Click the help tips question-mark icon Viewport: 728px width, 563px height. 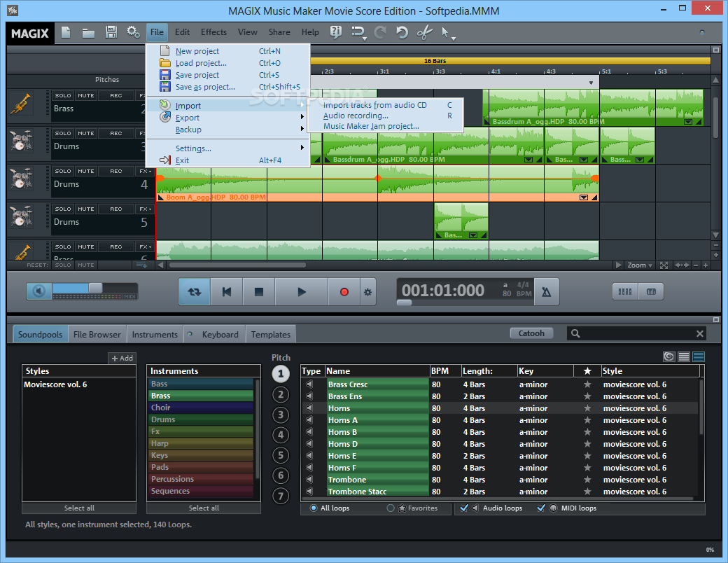pyautogui.click(x=336, y=32)
